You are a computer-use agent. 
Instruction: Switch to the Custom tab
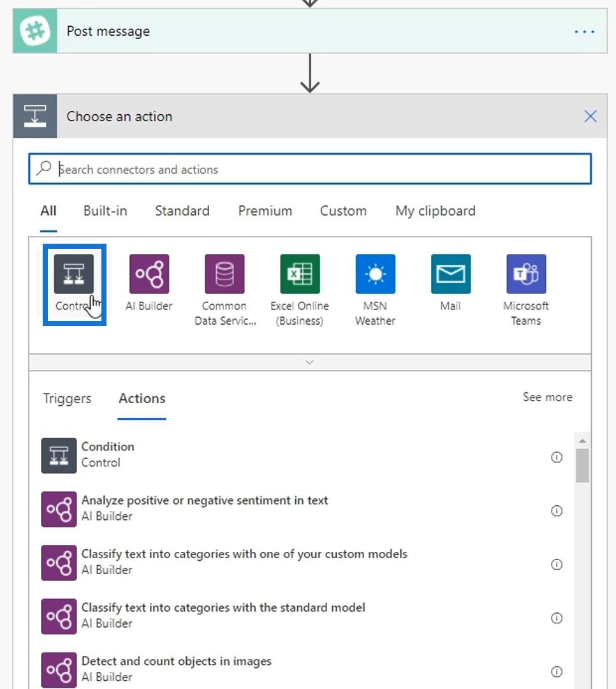[x=343, y=211]
